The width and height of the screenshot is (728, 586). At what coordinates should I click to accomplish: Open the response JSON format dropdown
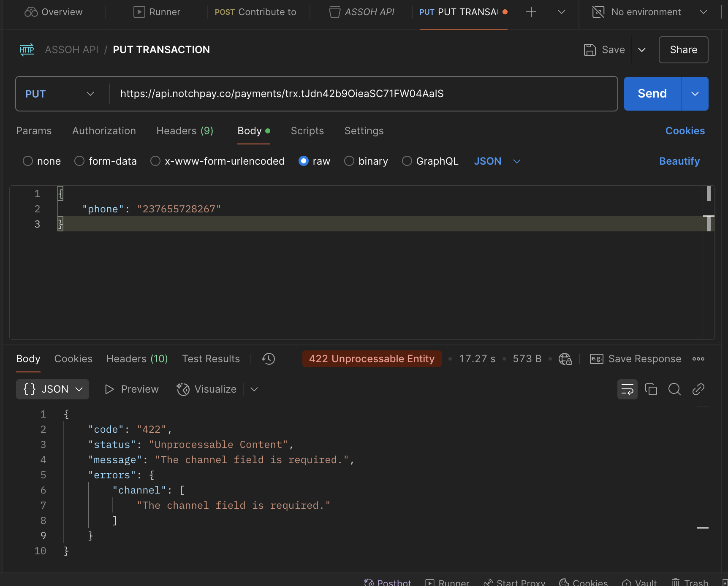52,389
